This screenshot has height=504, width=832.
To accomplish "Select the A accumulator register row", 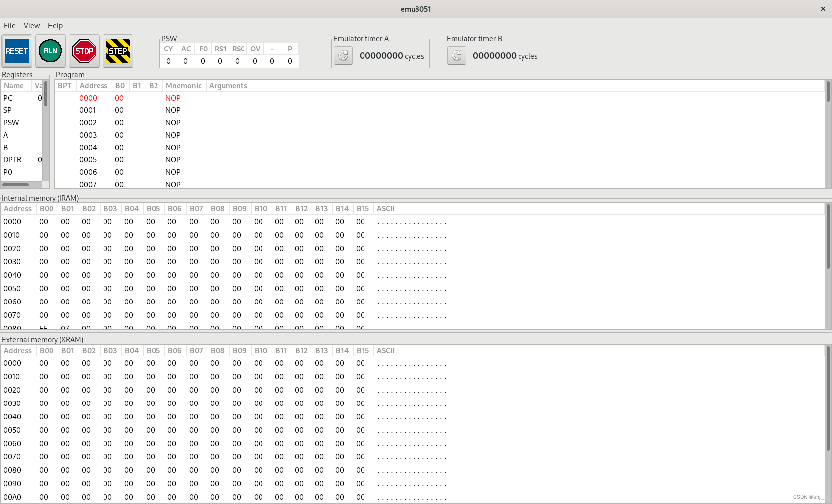I will coord(22,135).
